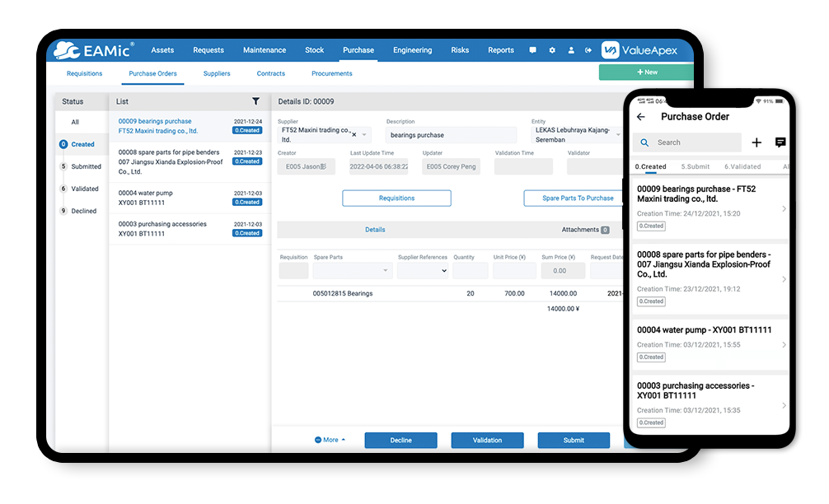Open the user profile icon
The width and height of the screenshot is (829, 504).
click(x=570, y=50)
